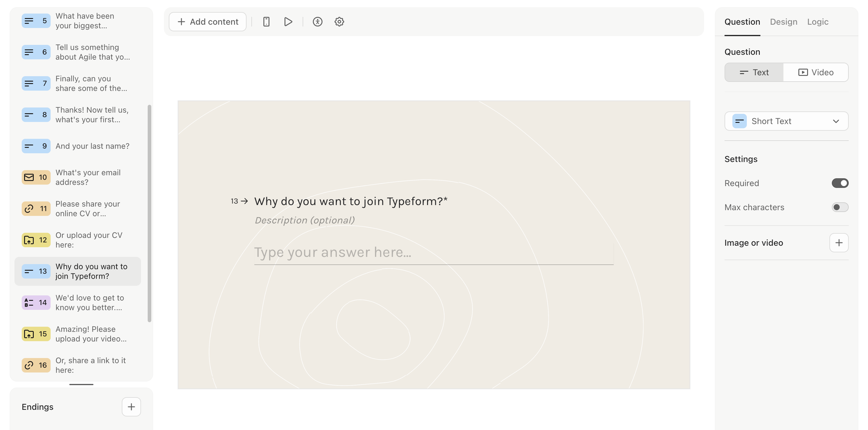Toggle the Required switch off
Image resolution: width=868 pixels, height=430 pixels.
click(840, 183)
